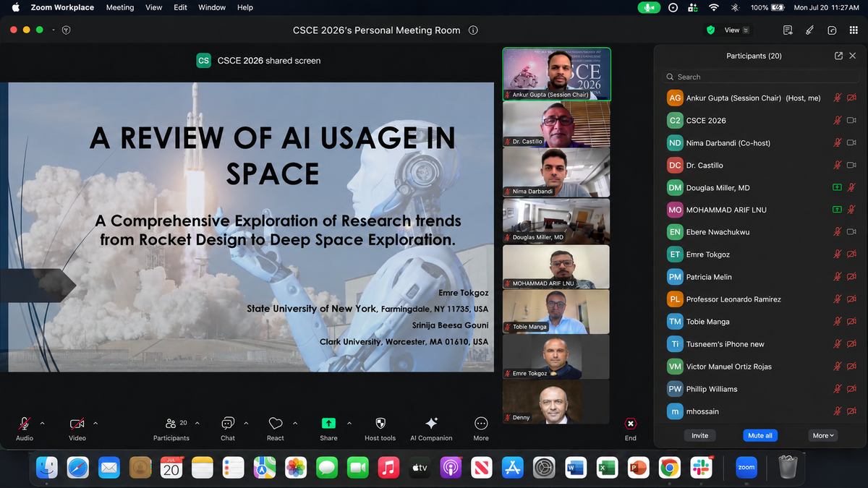
Task: Open the React emoji icon
Action: [x=275, y=423]
